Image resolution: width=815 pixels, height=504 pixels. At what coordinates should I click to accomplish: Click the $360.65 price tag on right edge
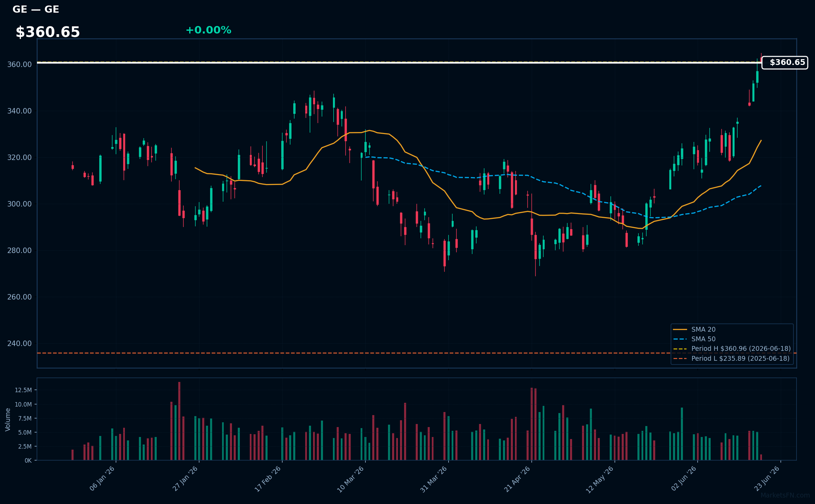pyautogui.click(x=785, y=63)
